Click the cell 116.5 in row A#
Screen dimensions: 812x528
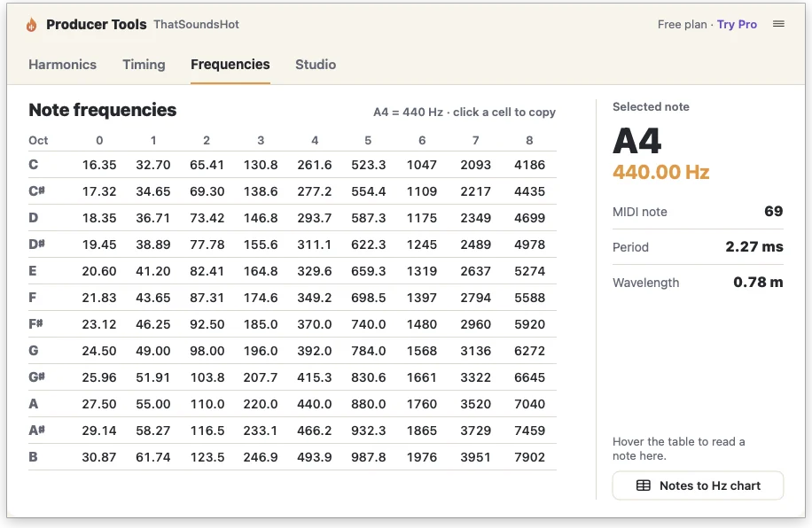click(207, 431)
